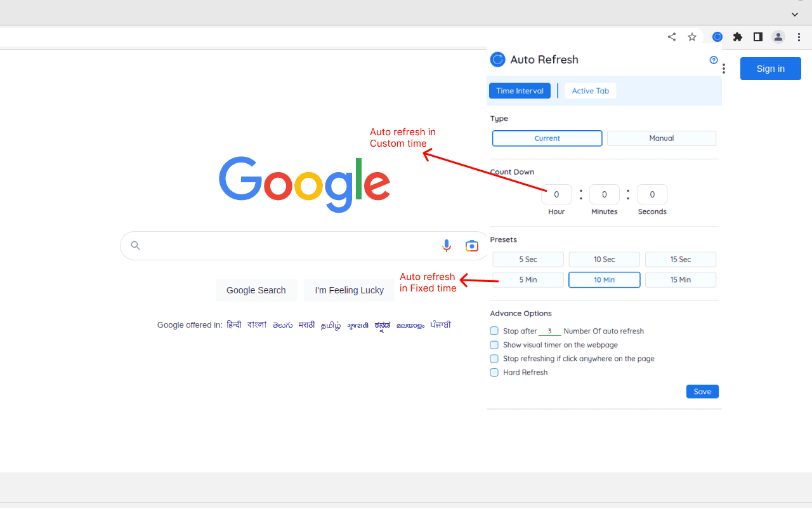This screenshot has width=812, height=508.
Task: Choose the 15 Min preset
Action: tap(681, 280)
